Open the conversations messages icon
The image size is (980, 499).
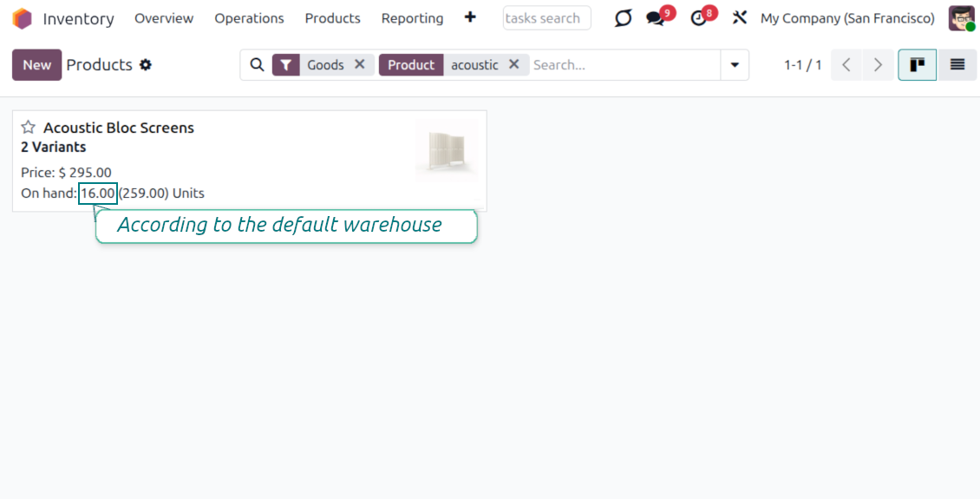tap(655, 19)
